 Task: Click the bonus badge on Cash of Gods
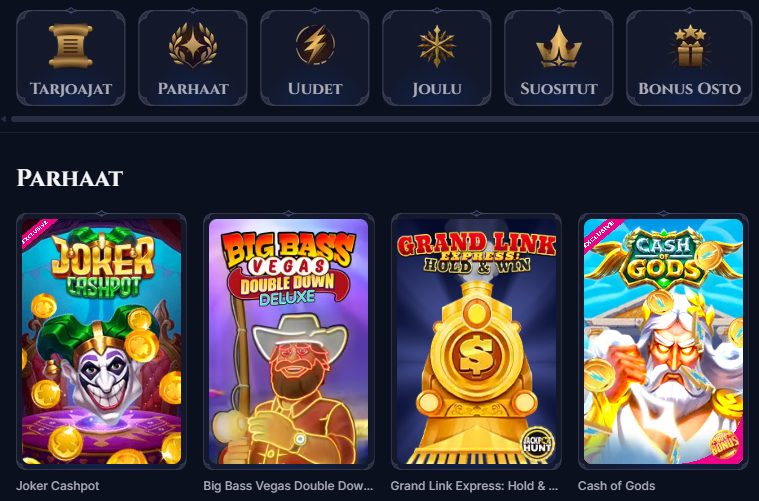pos(724,443)
